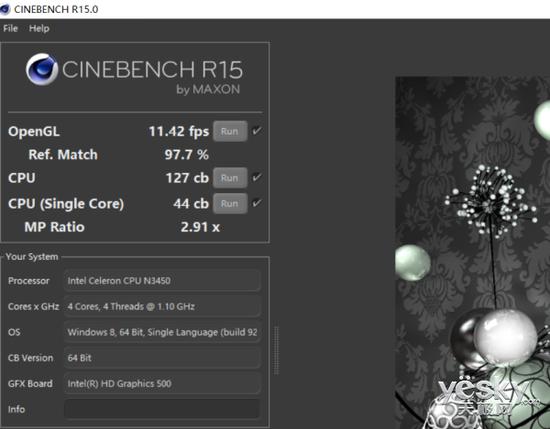This screenshot has width=550, height=429.
Task: Click the OpenGL 11.42 fps result
Action: pos(179,132)
